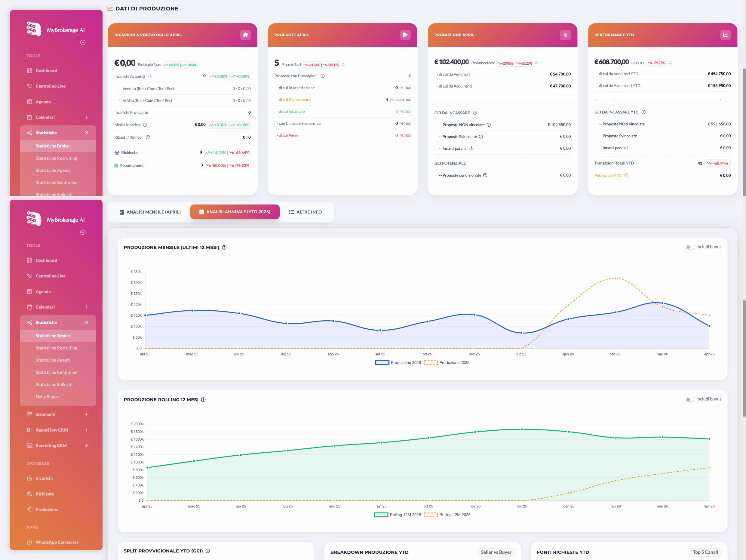Screen dimensions: 746x560
Task: Open help icon beside Proposte con Provvigioni
Action: (x=322, y=76)
